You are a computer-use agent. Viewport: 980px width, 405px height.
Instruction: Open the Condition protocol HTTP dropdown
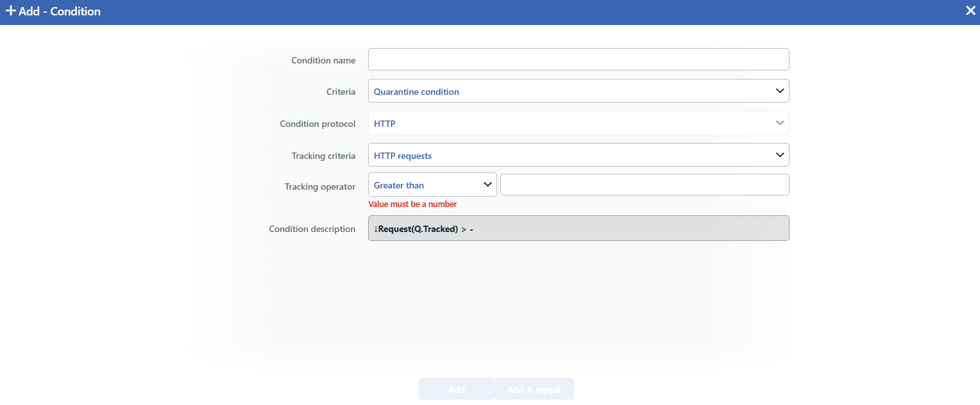579,123
